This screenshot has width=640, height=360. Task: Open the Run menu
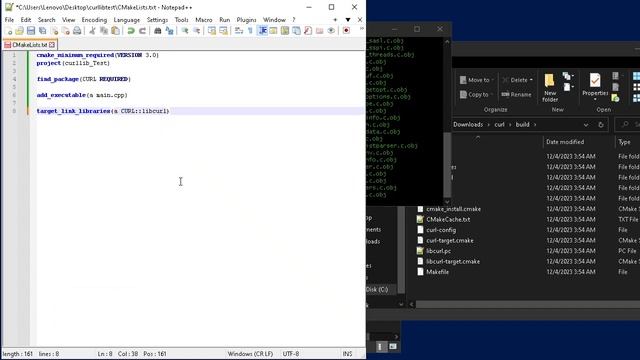(x=224, y=20)
